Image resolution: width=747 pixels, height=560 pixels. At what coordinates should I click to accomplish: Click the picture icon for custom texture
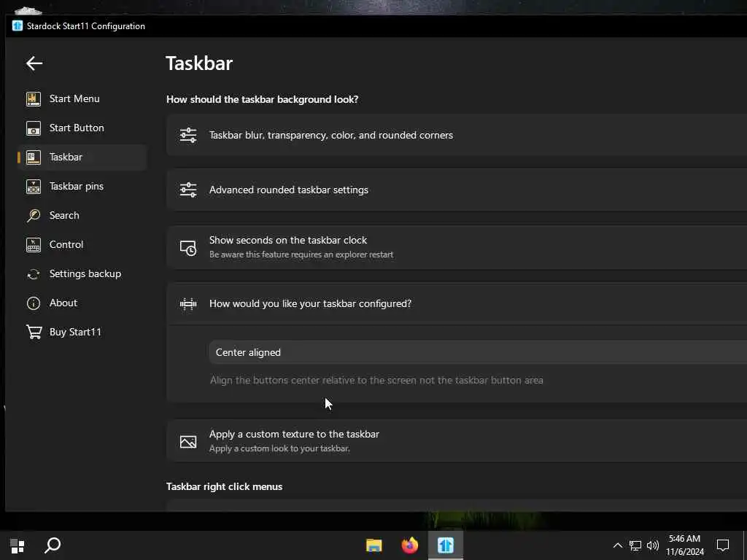188,441
